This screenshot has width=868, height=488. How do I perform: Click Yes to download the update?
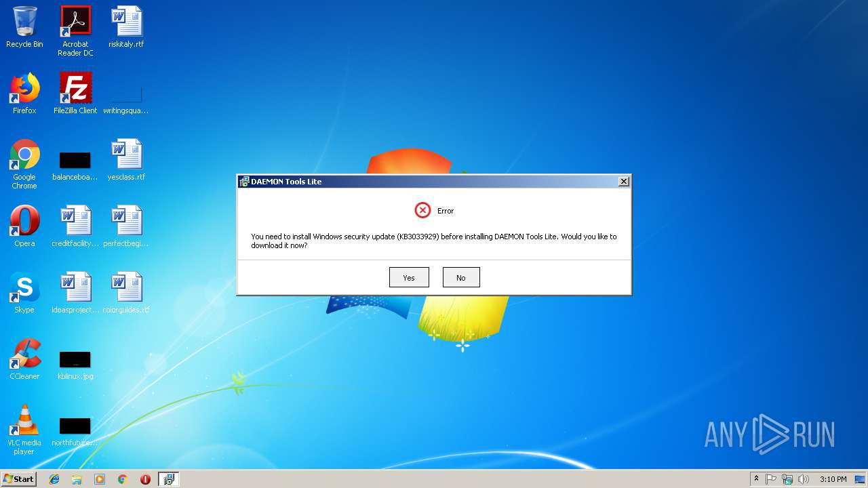(x=409, y=277)
